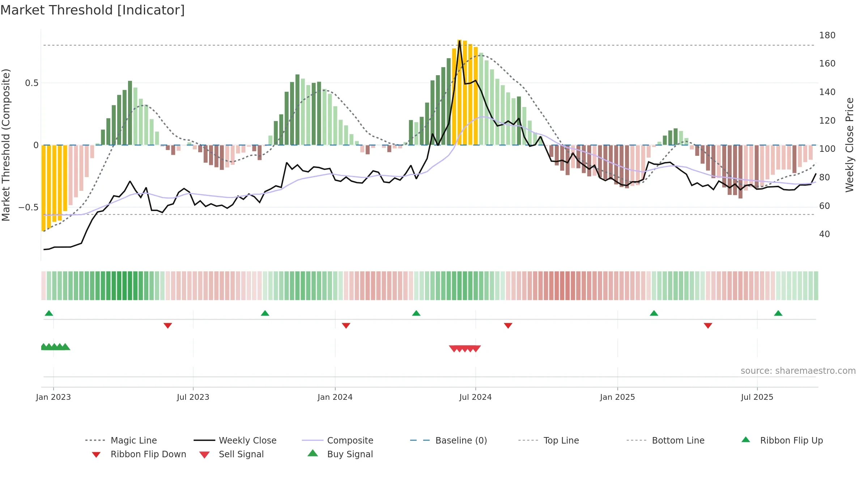Viewport: 868px width, 488px height.
Task: Toggle the Weekly Close legend entry
Action: 235,440
